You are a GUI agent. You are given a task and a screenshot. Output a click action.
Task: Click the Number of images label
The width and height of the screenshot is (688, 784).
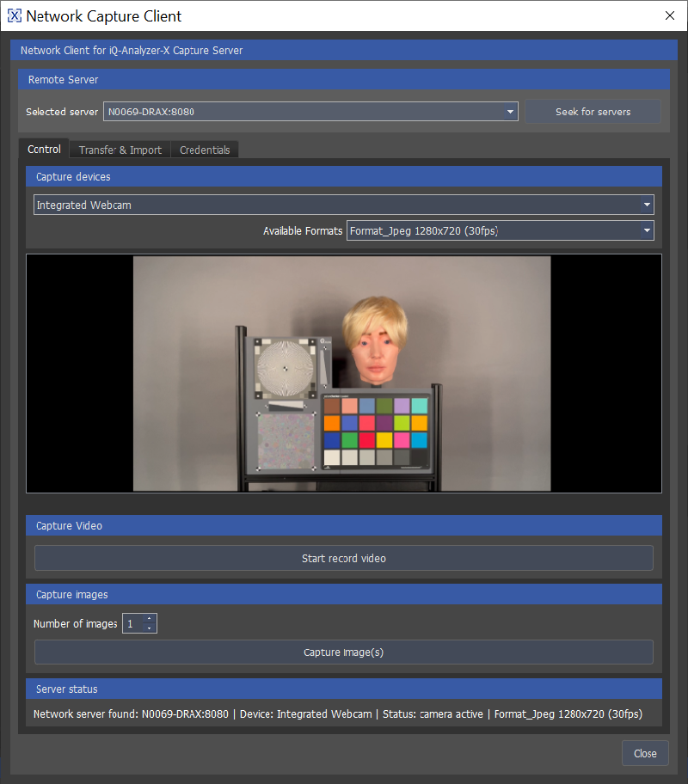pyautogui.click(x=75, y=624)
